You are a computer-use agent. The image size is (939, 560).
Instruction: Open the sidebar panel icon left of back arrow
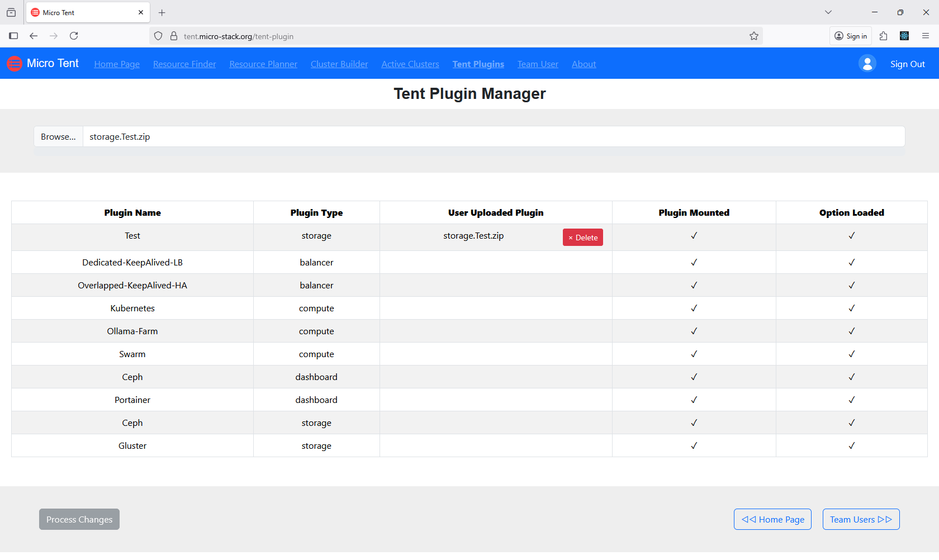click(x=13, y=36)
